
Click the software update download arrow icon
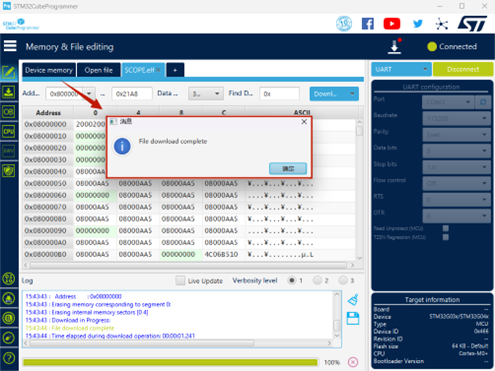pyautogui.click(x=395, y=47)
